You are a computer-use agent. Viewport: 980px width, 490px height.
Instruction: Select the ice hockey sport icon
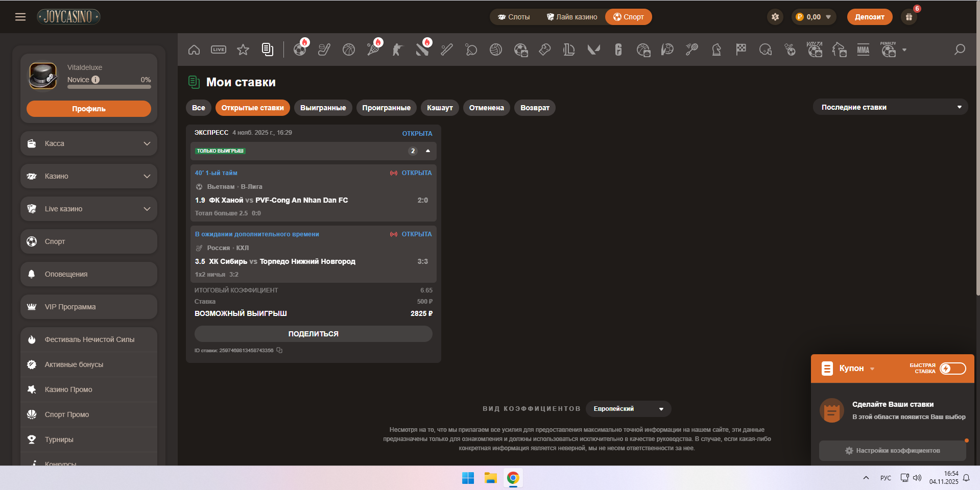[x=324, y=50]
